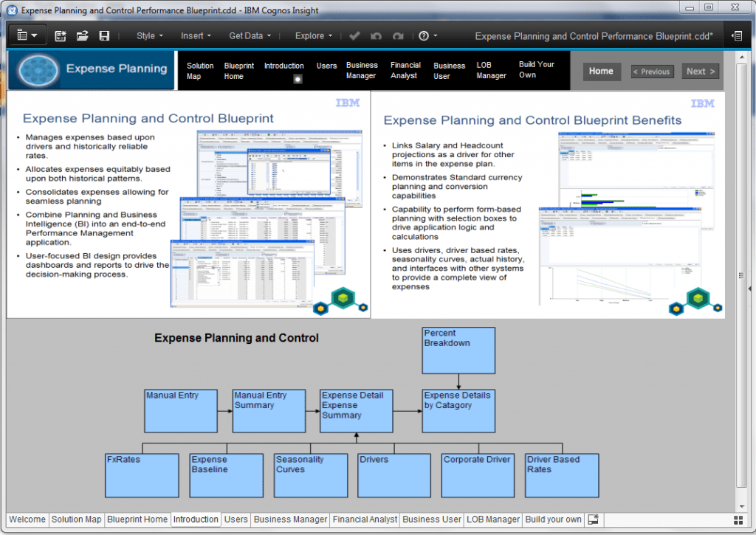Click the Previous button
Screen dimensions: 756x535
(x=652, y=72)
